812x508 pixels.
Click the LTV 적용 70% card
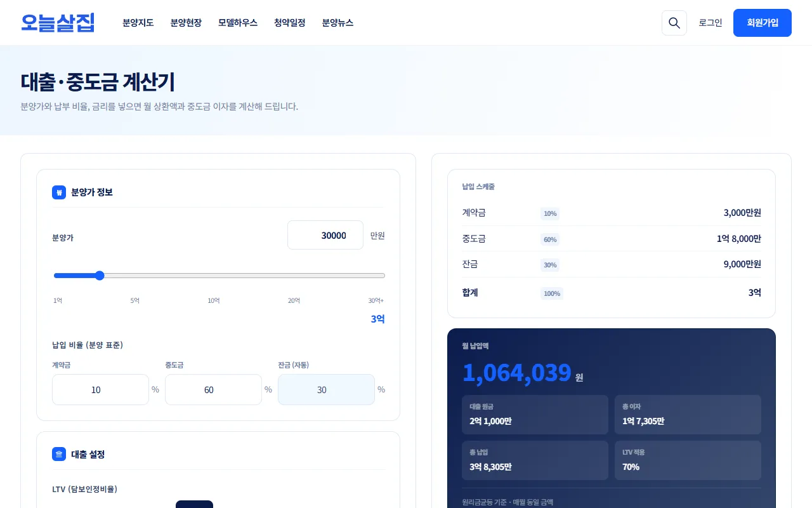pos(688,460)
